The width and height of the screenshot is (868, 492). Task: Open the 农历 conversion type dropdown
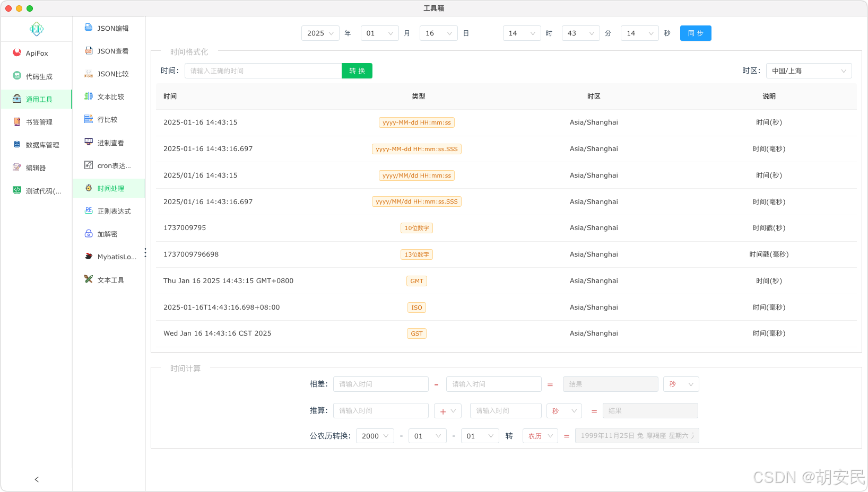[540, 436]
